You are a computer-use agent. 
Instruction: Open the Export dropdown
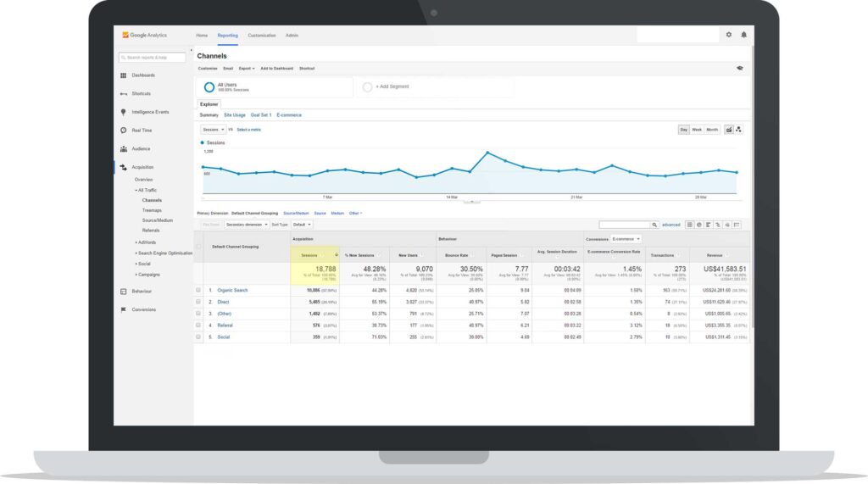click(247, 69)
